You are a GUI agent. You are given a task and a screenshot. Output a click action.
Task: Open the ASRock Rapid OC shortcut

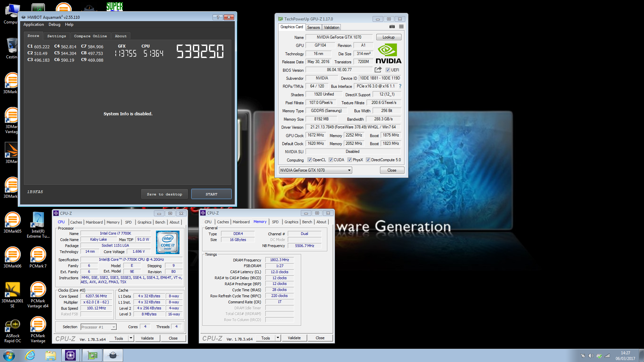coord(12,330)
